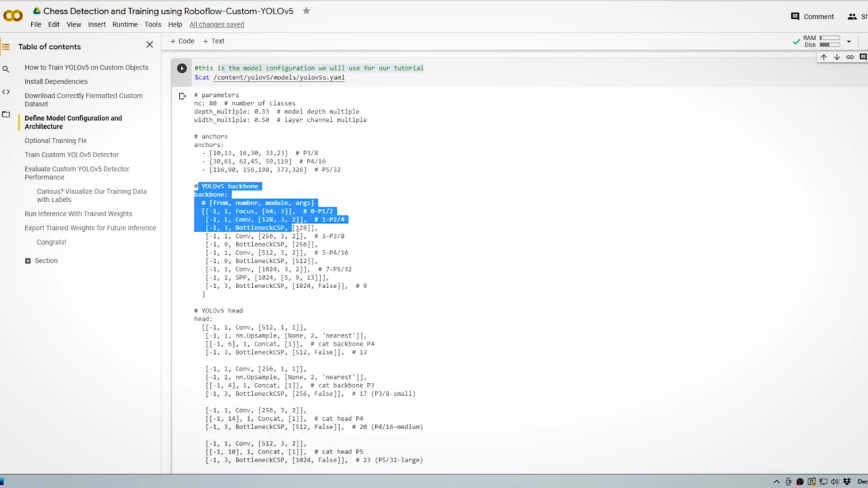
Task: Click the Run cell button
Action: pos(182,68)
